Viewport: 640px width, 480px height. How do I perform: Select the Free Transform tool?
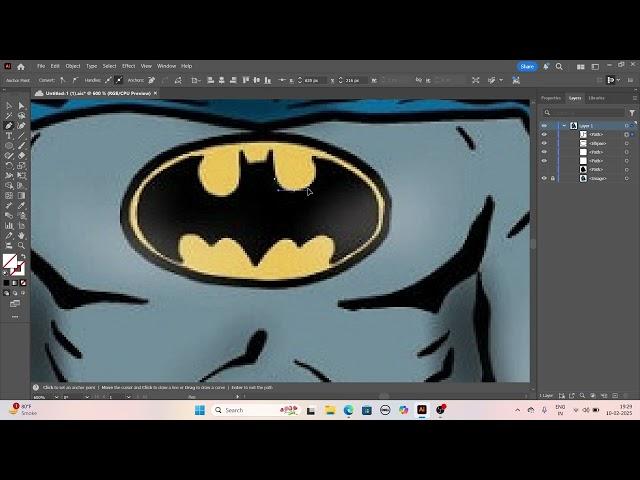(21, 176)
